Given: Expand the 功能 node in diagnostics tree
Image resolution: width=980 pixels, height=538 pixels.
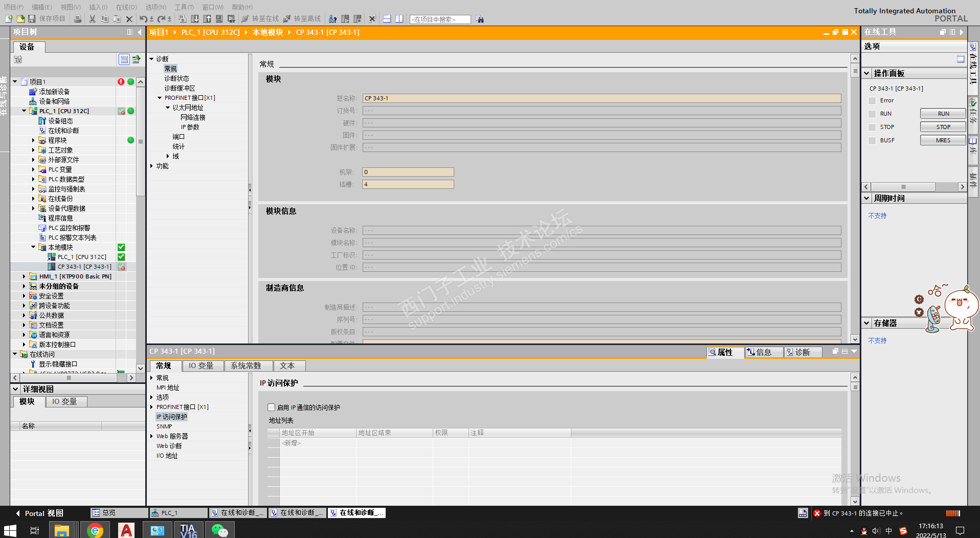Looking at the screenshot, I should 151,166.
